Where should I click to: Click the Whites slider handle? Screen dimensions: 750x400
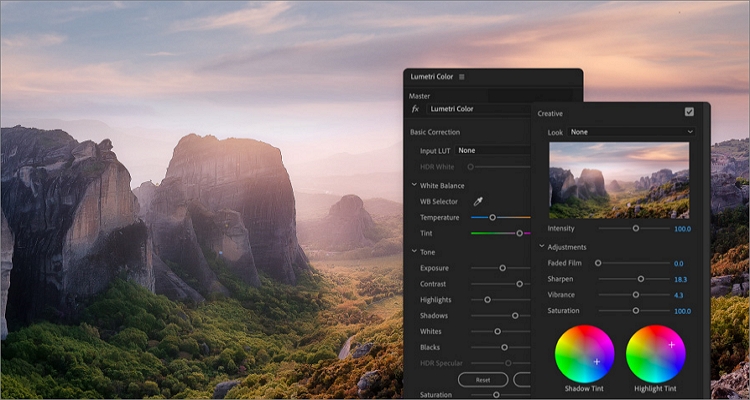point(497,331)
